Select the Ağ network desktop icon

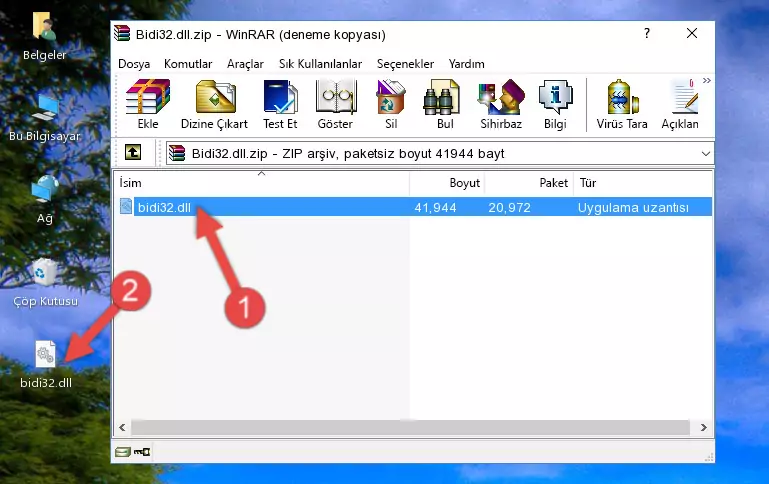coord(45,200)
